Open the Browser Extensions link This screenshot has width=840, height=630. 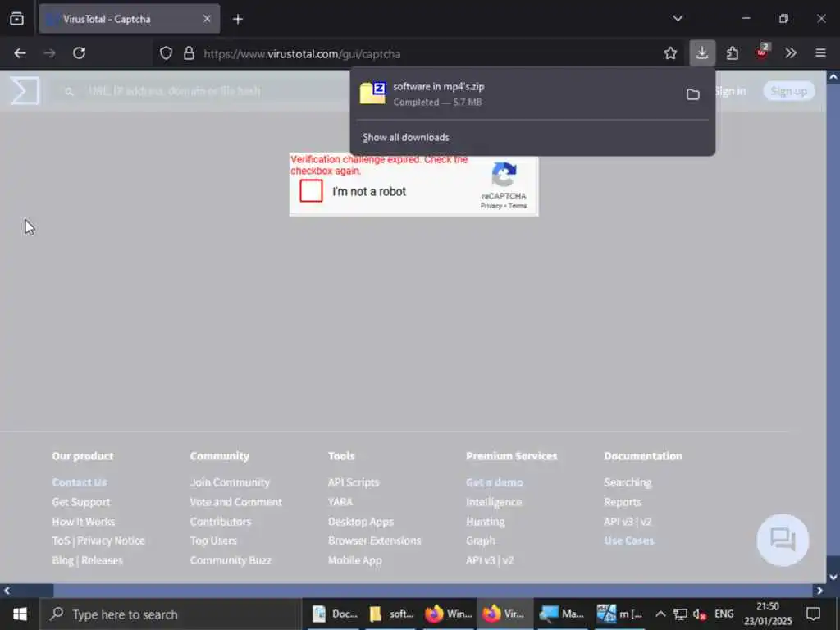tap(374, 541)
